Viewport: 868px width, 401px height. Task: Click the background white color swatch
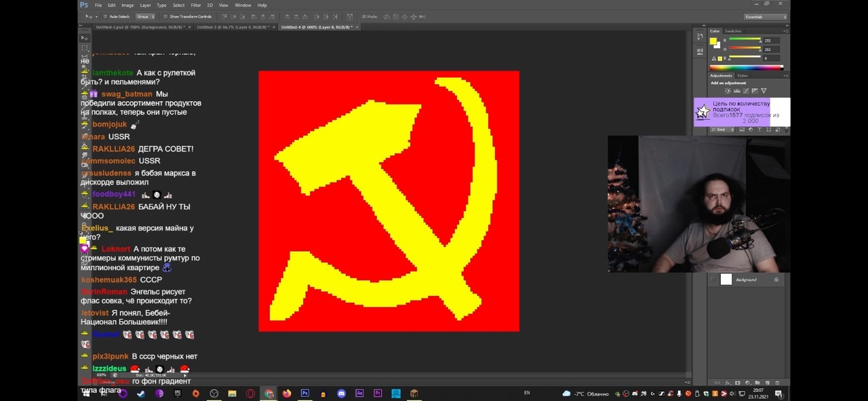pyautogui.click(x=718, y=45)
